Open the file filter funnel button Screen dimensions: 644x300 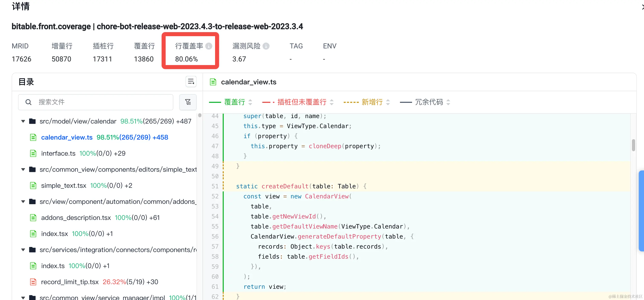tap(188, 102)
